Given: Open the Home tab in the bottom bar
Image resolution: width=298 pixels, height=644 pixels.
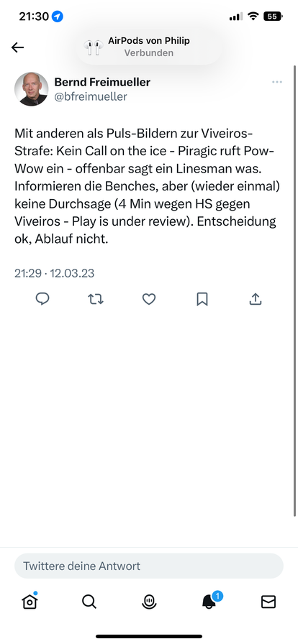Looking at the screenshot, I should [30, 602].
